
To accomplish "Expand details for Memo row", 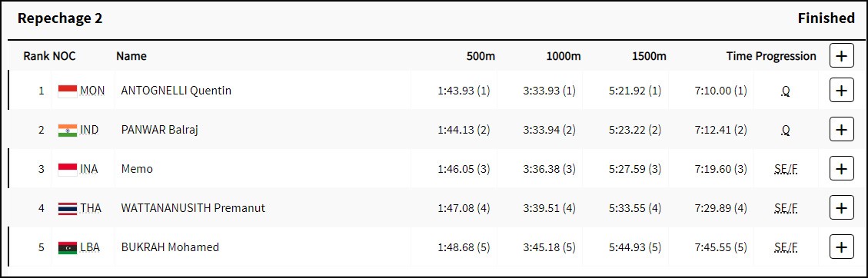I will point(841,169).
